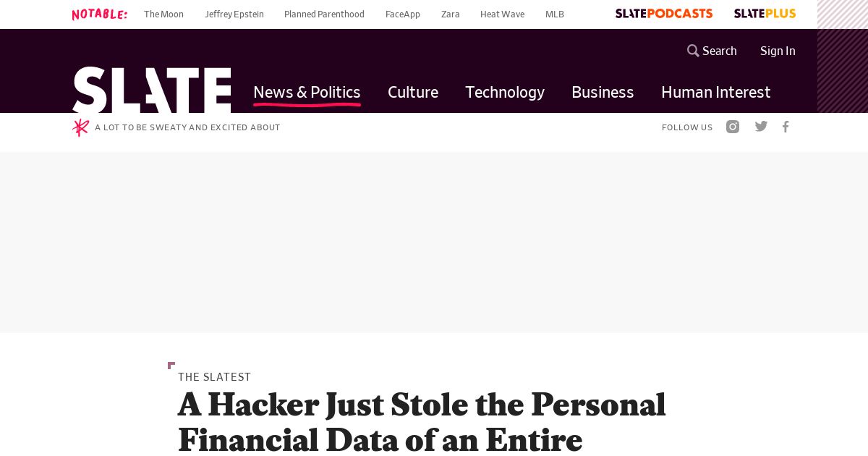Screen dimensions: 868x456
Task: Open Slate's Instagram page icon
Action: click(x=733, y=127)
